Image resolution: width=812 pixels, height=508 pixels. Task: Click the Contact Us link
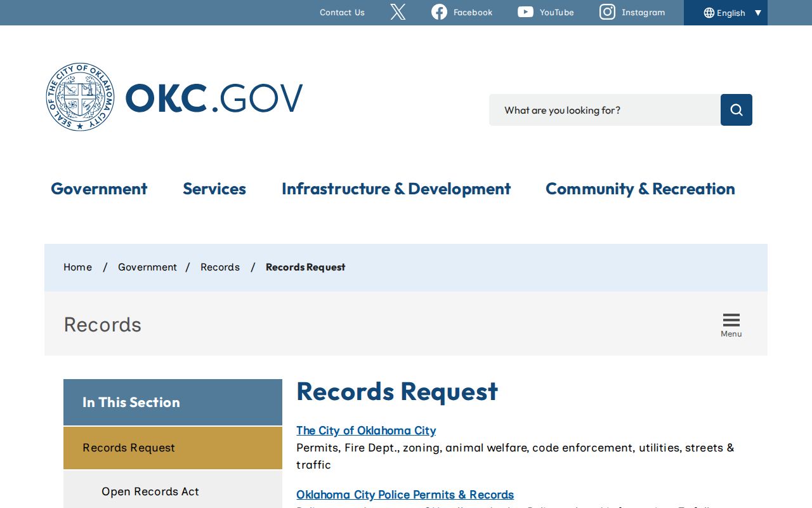click(342, 12)
